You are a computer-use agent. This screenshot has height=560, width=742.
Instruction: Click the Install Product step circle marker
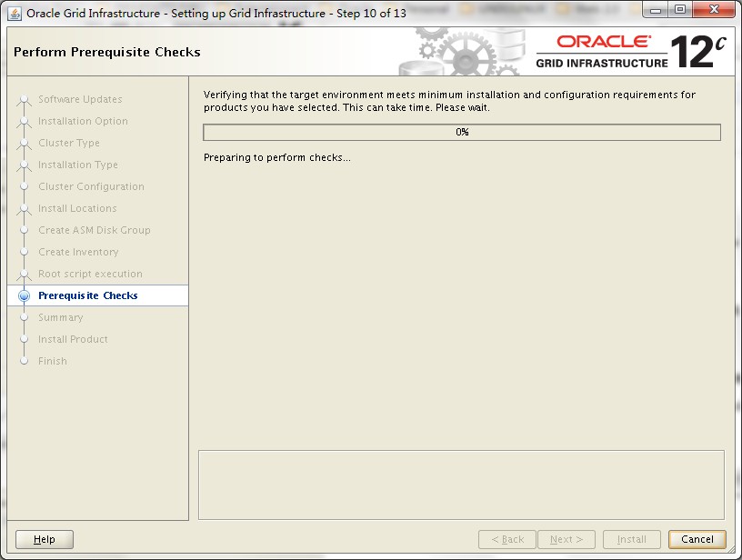[x=25, y=339]
